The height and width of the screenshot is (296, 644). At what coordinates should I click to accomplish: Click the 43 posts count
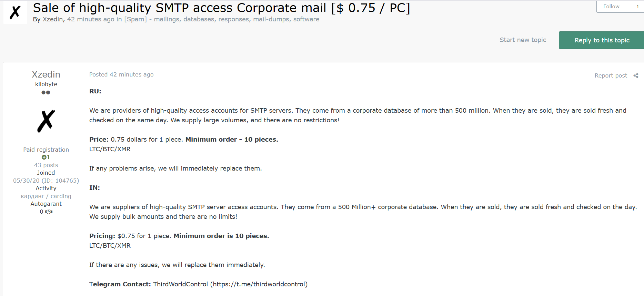tap(46, 165)
